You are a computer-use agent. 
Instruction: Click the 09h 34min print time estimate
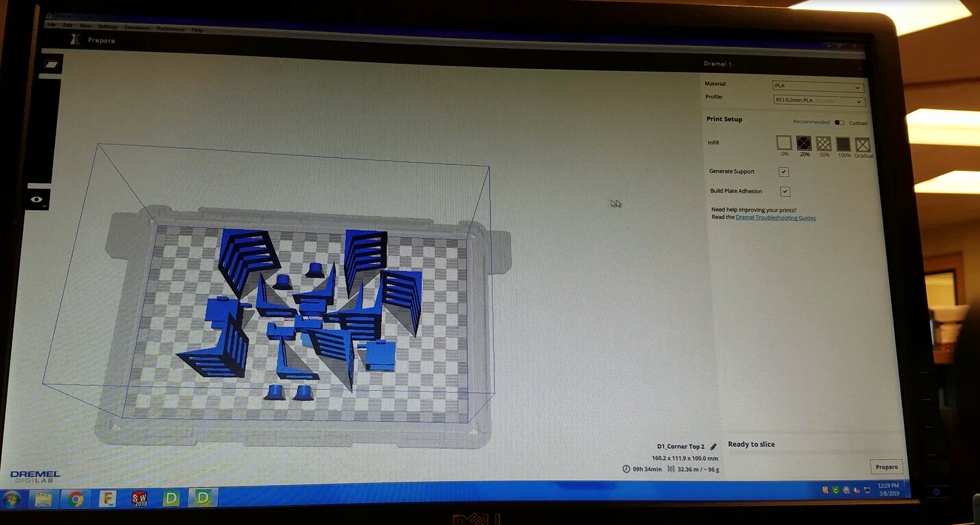pos(647,469)
